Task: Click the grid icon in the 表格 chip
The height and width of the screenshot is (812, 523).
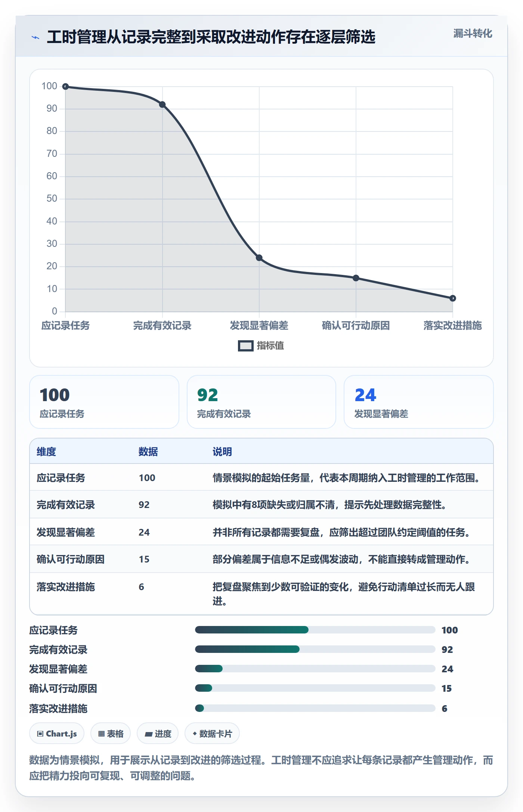Action: point(101,734)
